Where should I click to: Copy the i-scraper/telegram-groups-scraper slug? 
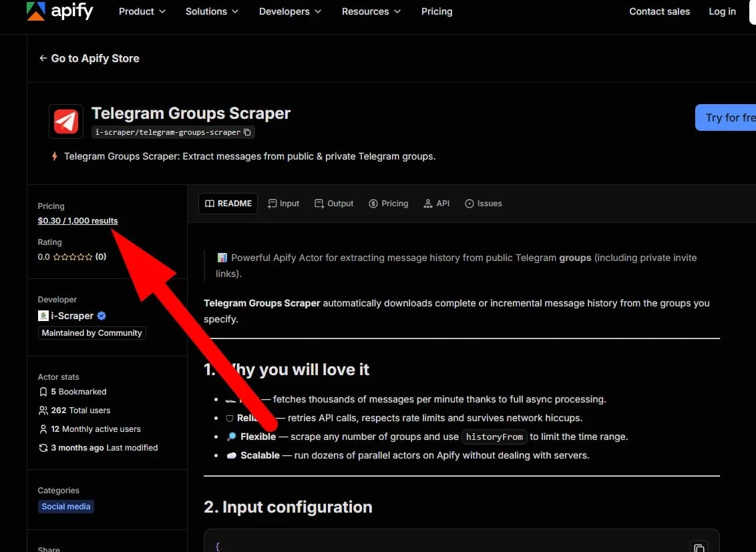coord(247,132)
